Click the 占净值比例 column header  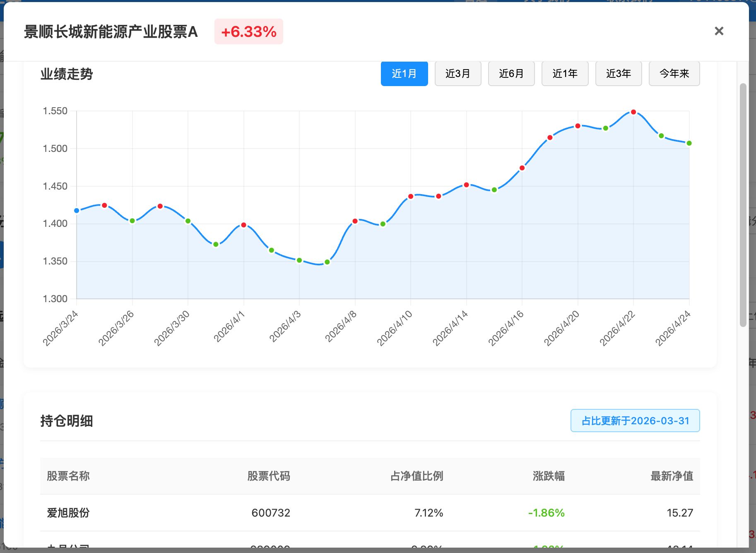click(x=417, y=476)
